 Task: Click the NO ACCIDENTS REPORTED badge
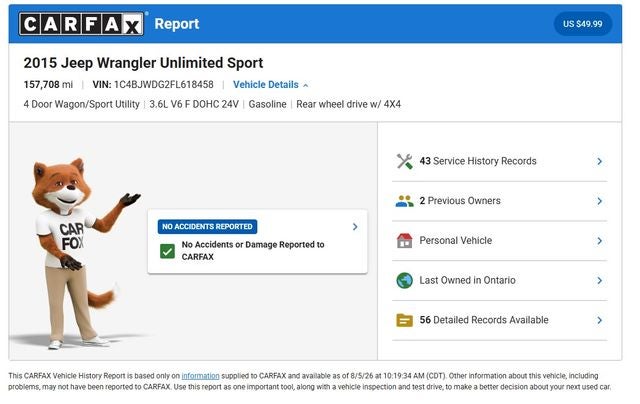pyautogui.click(x=207, y=226)
